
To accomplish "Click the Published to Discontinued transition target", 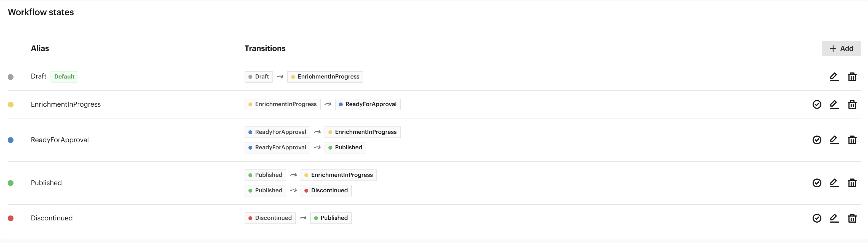I will click(326, 190).
